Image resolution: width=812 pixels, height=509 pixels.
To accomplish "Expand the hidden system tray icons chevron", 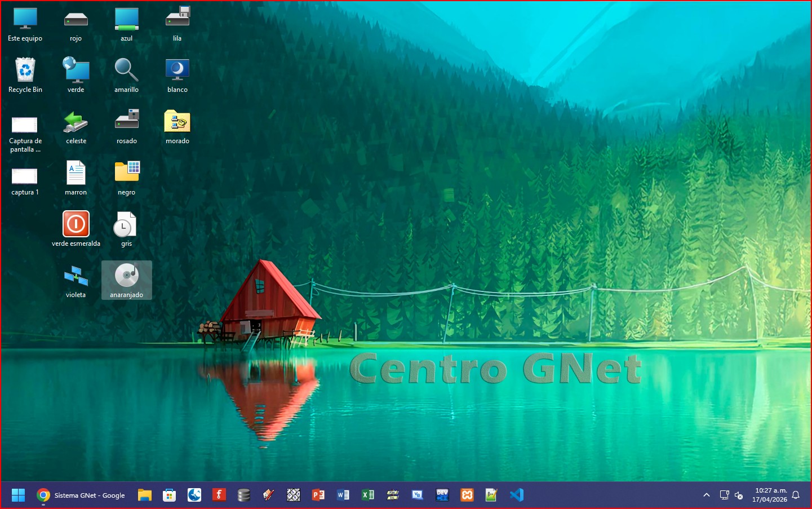I will click(x=707, y=495).
